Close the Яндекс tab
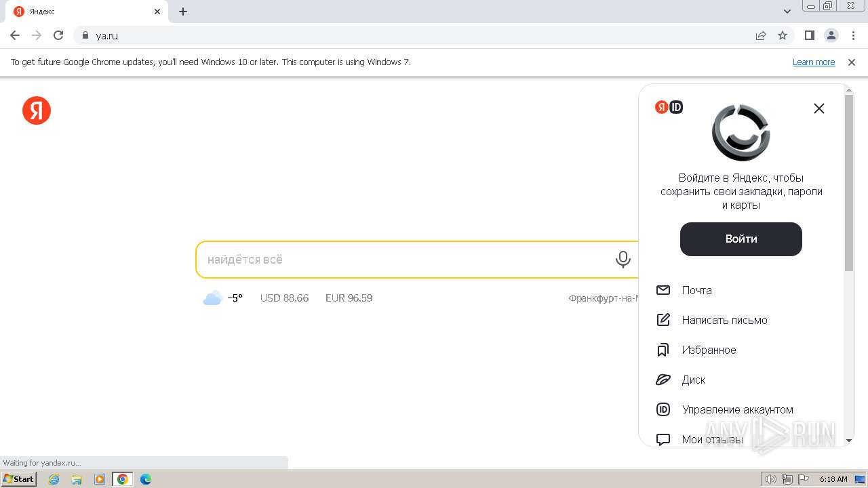The height and width of the screenshot is (488, 868). pyautogui.click(x=157, y=12)
